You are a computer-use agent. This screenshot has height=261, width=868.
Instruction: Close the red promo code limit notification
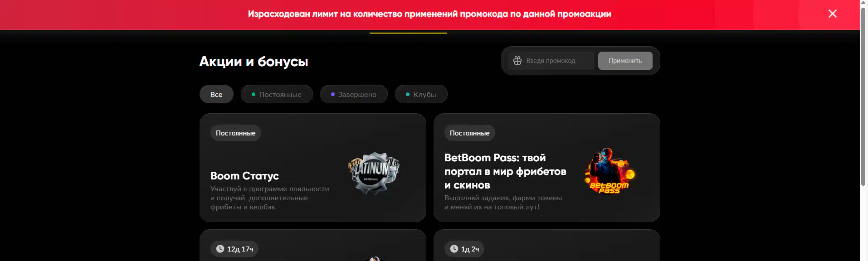(x=832, y=14)
